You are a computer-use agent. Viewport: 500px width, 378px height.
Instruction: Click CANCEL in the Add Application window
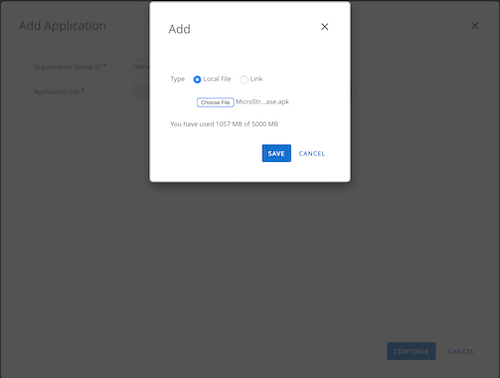pyautogui.click(x=461, y=351)
